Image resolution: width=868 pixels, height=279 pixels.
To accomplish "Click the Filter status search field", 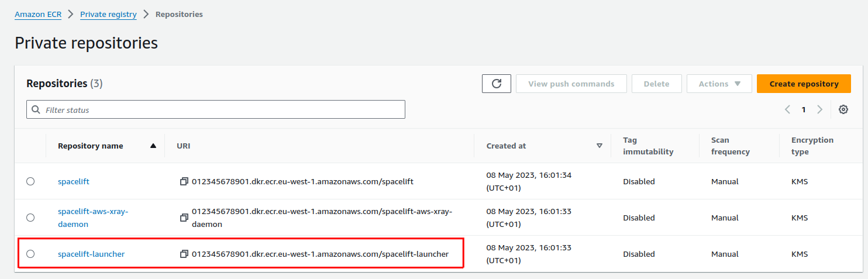I will [x=216, y=109].
